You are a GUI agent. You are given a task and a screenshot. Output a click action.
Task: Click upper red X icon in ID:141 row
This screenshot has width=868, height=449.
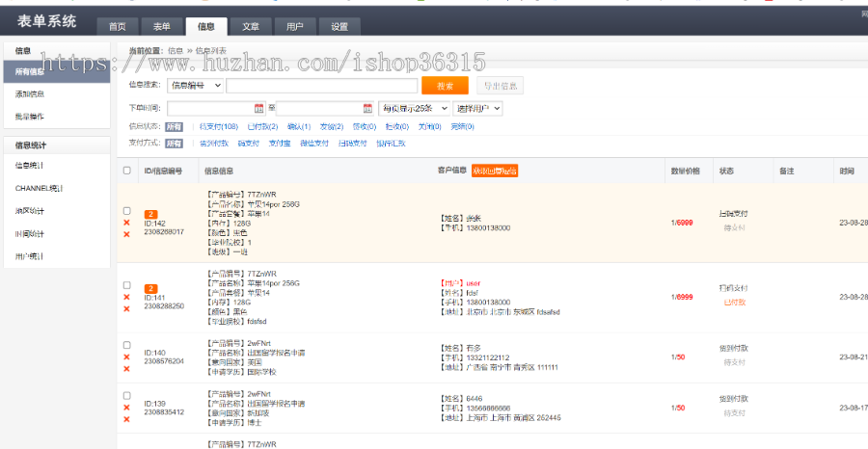[126, 297]
